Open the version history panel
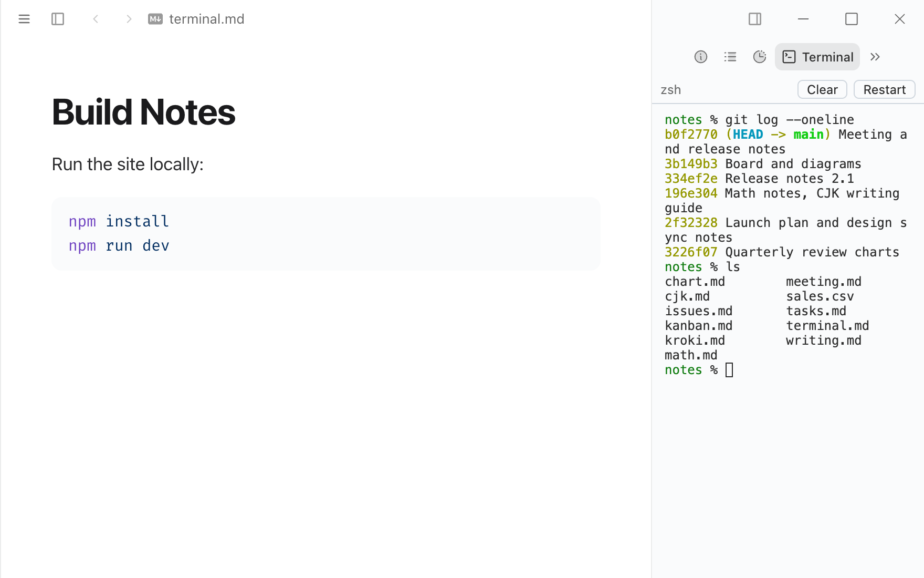Screen dimensions: 924x578 [760, 57]
